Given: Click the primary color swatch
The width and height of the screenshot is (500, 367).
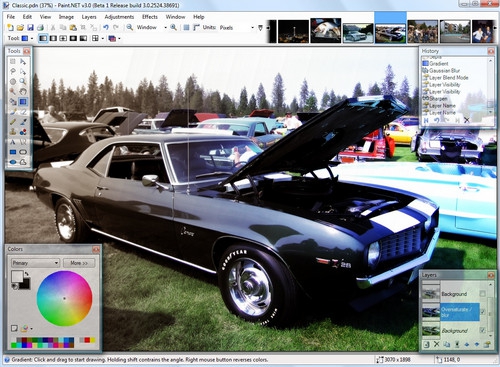Looking at the screenshot, I should coord(17,276).
